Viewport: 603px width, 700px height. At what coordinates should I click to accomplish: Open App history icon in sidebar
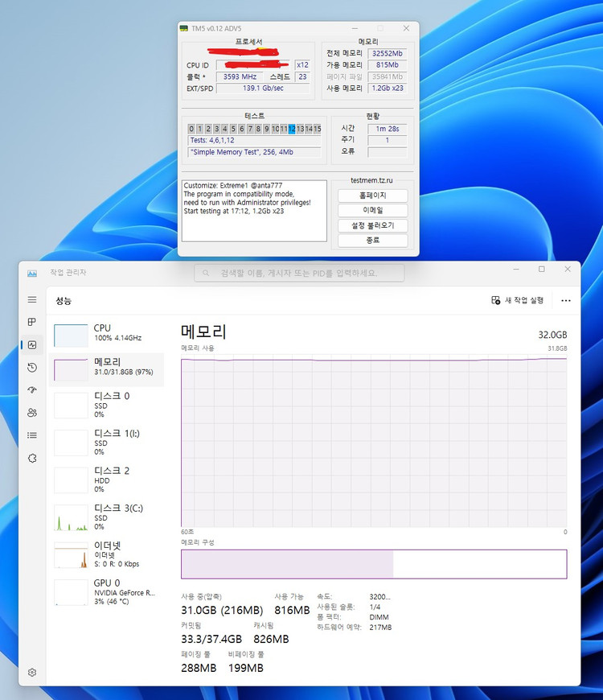[x=32, y=368]
